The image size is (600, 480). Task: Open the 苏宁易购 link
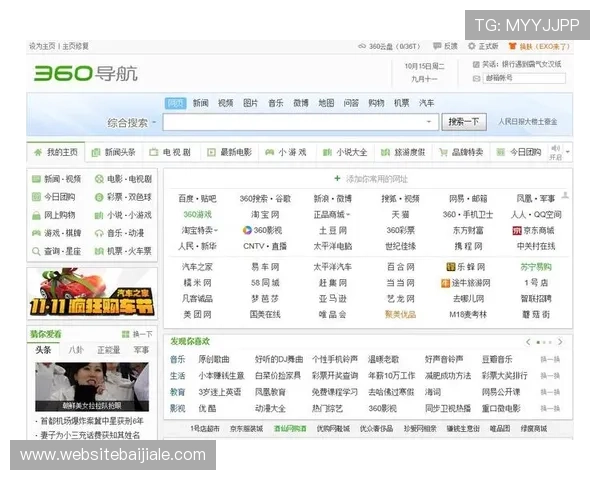(536, 267)
